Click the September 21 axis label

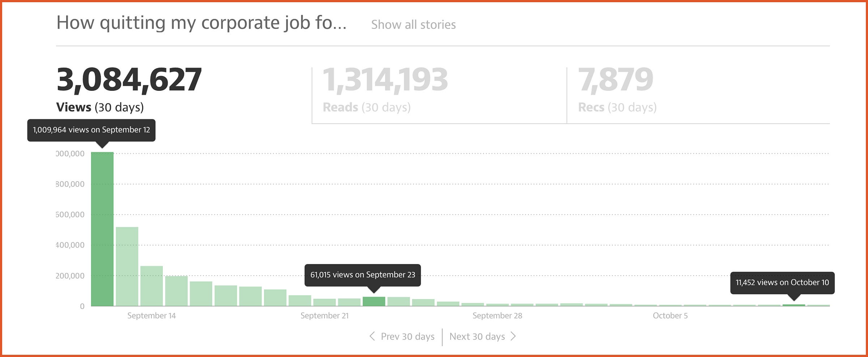tap(324, 316)
